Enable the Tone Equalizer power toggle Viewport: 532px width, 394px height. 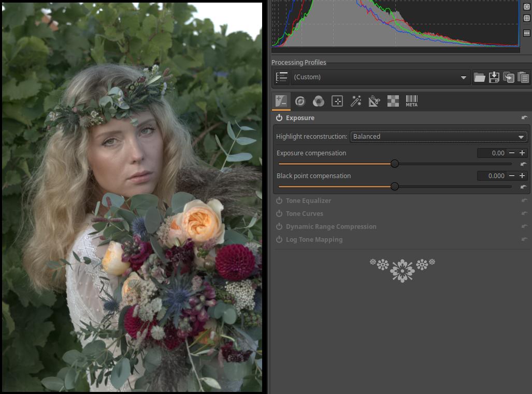[x=279, y=201]
